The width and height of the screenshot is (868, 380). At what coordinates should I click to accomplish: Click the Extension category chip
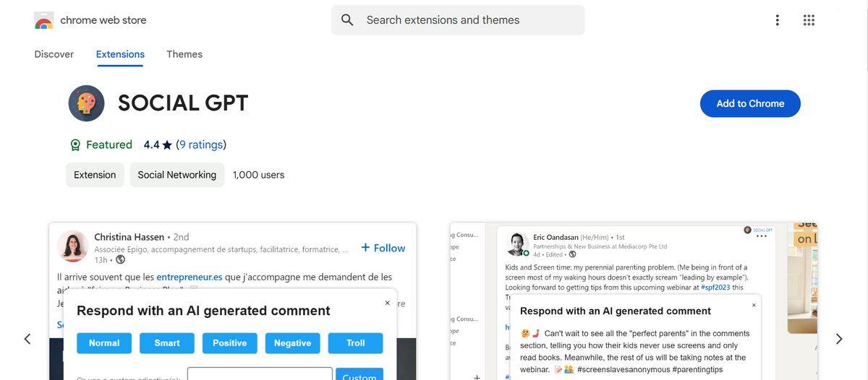click(x=95, y=175)
